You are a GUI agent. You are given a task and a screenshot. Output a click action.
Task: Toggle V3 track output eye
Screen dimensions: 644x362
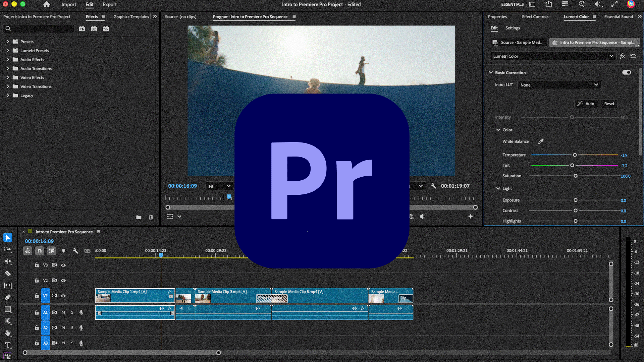(63, 265)
